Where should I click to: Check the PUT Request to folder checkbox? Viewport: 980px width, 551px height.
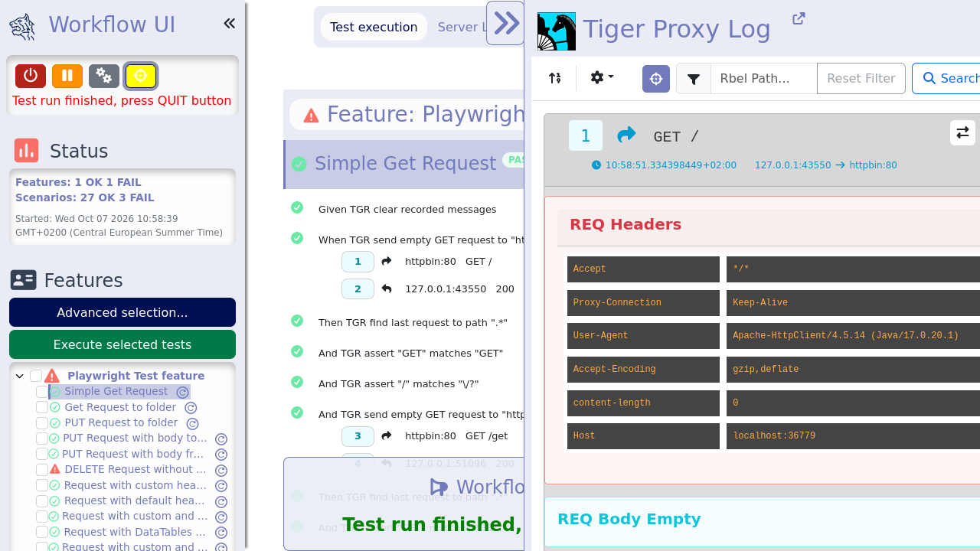pyautogui.click(x=42, y=423)
